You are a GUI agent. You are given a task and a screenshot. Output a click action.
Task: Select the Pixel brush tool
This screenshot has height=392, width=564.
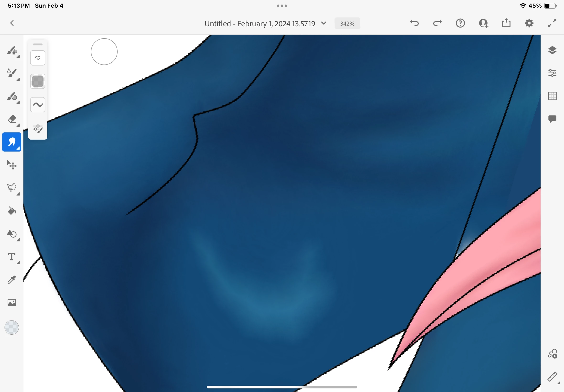[11, 51]
